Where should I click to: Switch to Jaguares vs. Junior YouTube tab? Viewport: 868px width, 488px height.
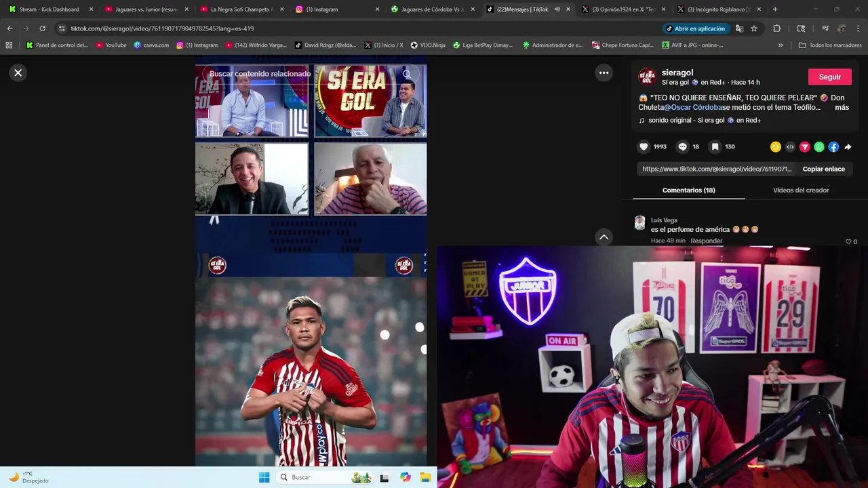tap(146, 9)
